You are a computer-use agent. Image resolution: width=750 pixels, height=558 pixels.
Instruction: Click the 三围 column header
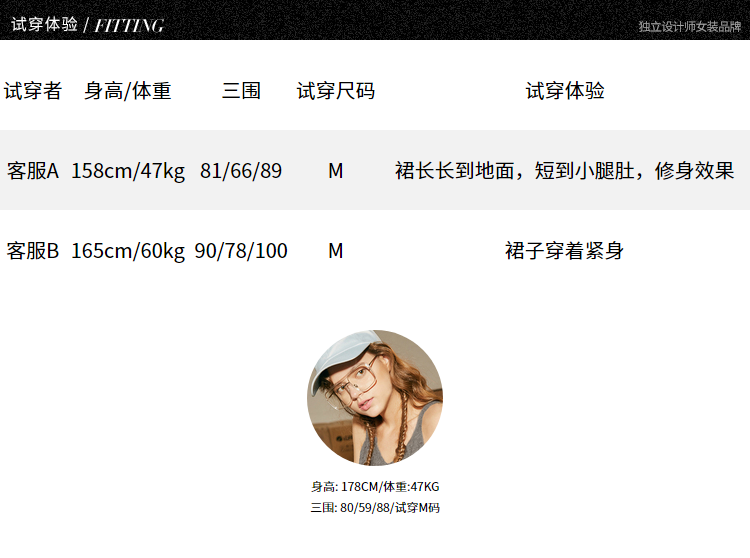pyautogui.click(x=241, y=91)
